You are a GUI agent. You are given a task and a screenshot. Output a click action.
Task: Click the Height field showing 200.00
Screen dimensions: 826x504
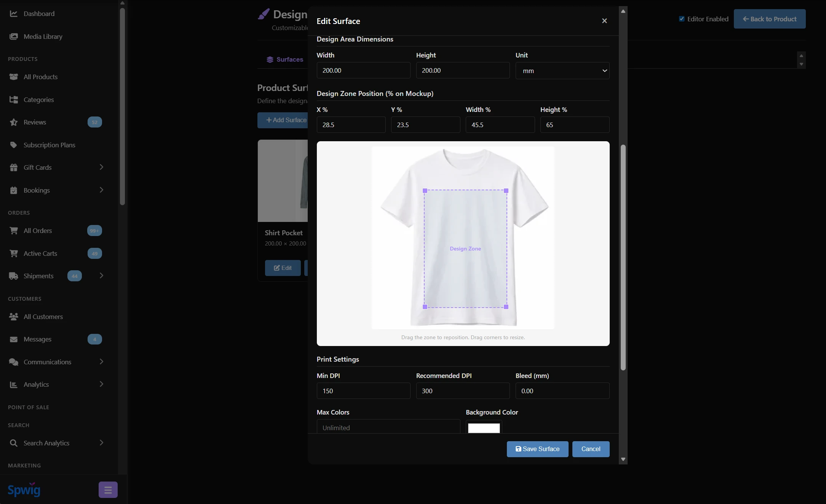(463, 70)
